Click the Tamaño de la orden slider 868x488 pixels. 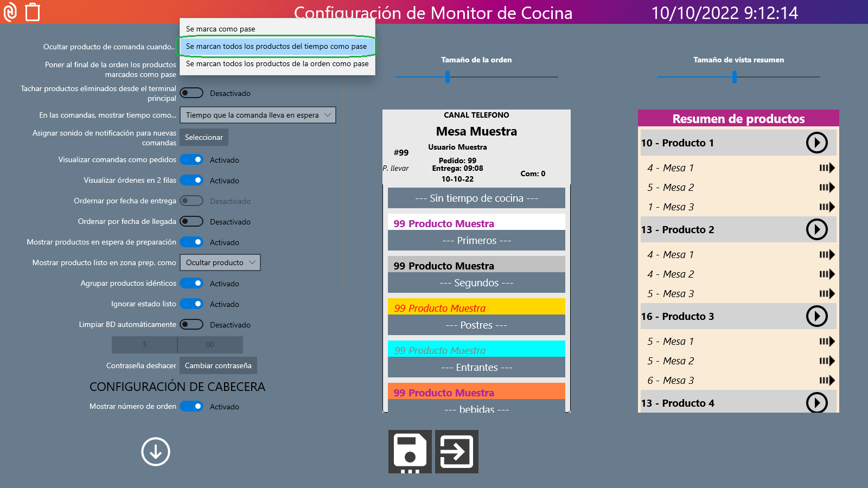[448, 77]
